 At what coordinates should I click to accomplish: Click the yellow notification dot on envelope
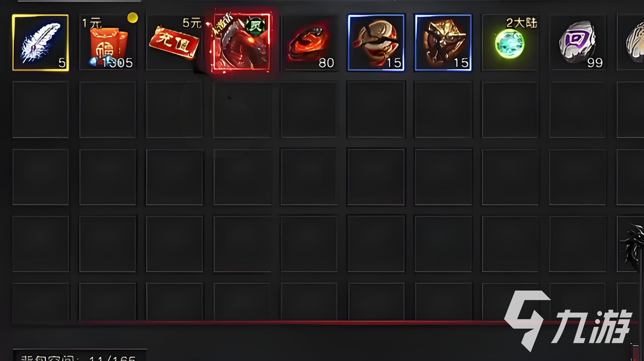tap(133, 18)
